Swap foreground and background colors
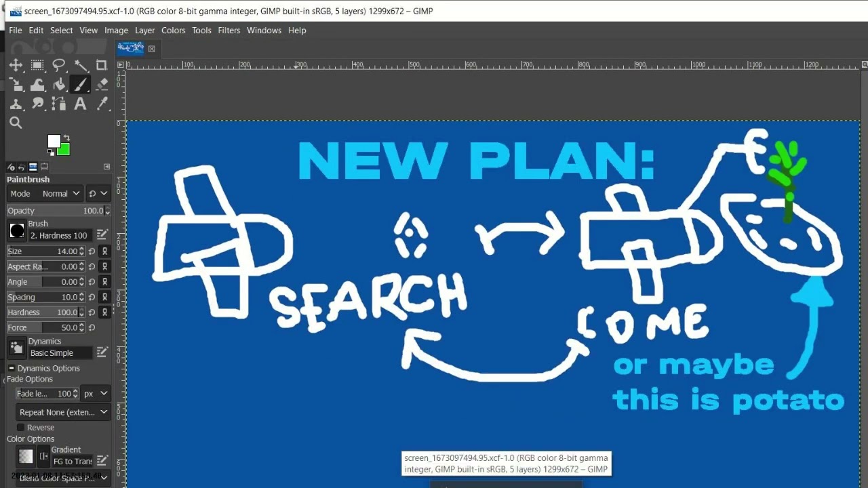The height and width of the screenshot is (488, 868). coord(66,138)
